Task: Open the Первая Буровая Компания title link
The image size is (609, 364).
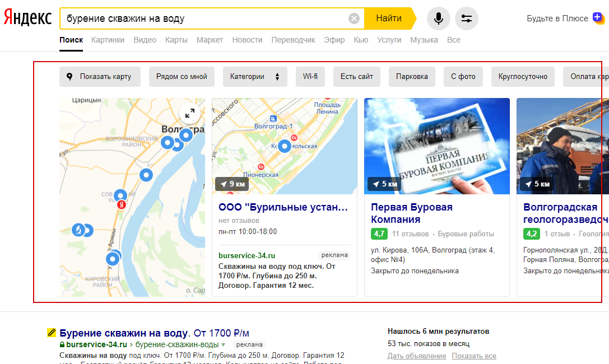Action: 412,213
